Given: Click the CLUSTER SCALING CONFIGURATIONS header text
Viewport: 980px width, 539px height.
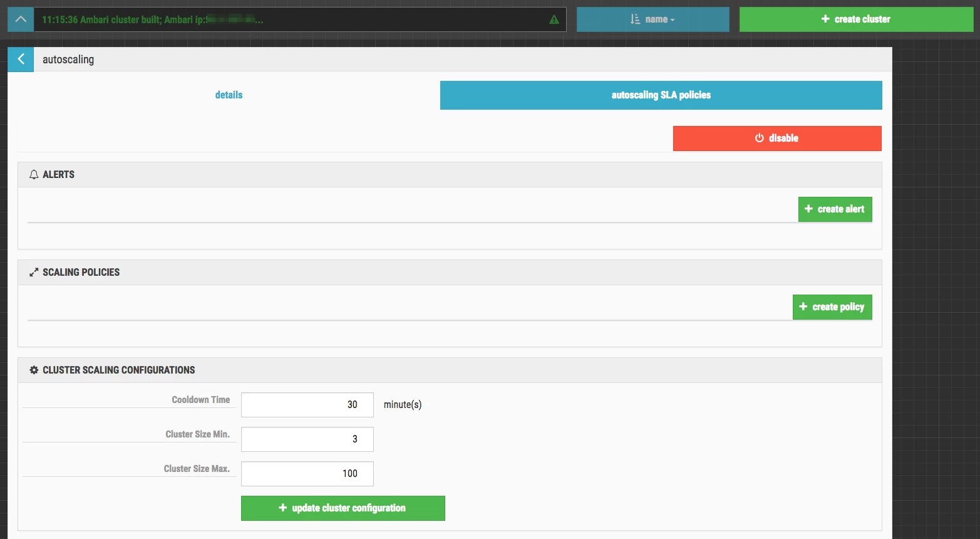Looking at the screenshot, I should coord(118,370).
